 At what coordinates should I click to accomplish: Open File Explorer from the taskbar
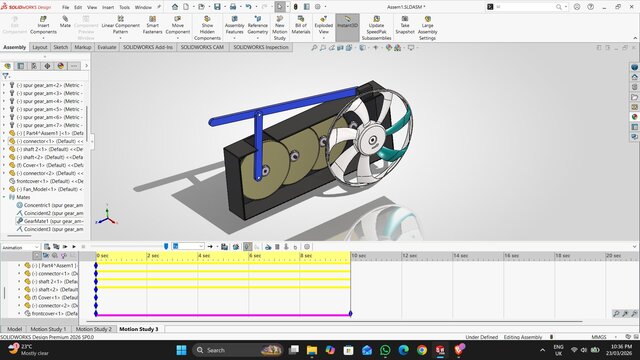click(x=312, y=350)
